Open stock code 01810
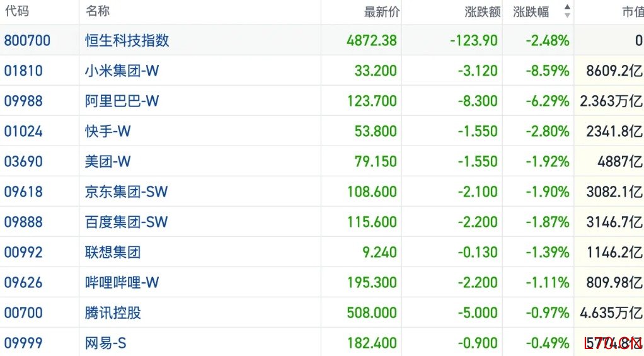This screenshot has height=356, width=644. click(x=23, y=71)
